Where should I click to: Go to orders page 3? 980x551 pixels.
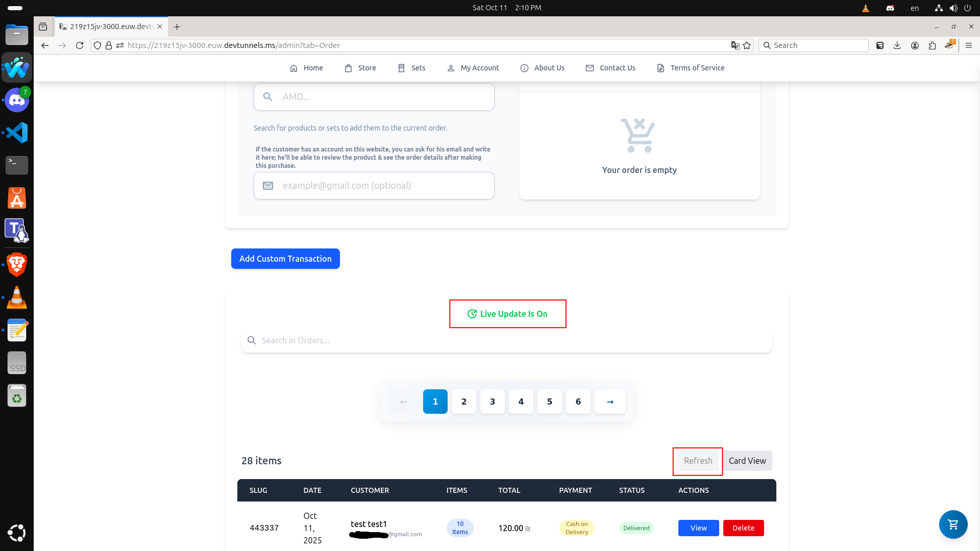[x=492, y=402]
